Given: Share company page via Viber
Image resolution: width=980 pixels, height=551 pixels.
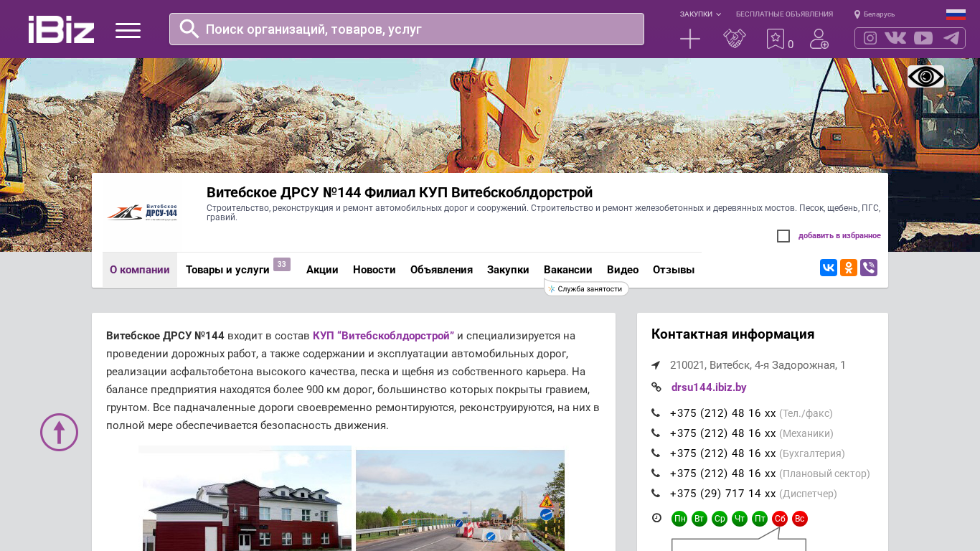Looking at the screenshot, I should point(869,268).
